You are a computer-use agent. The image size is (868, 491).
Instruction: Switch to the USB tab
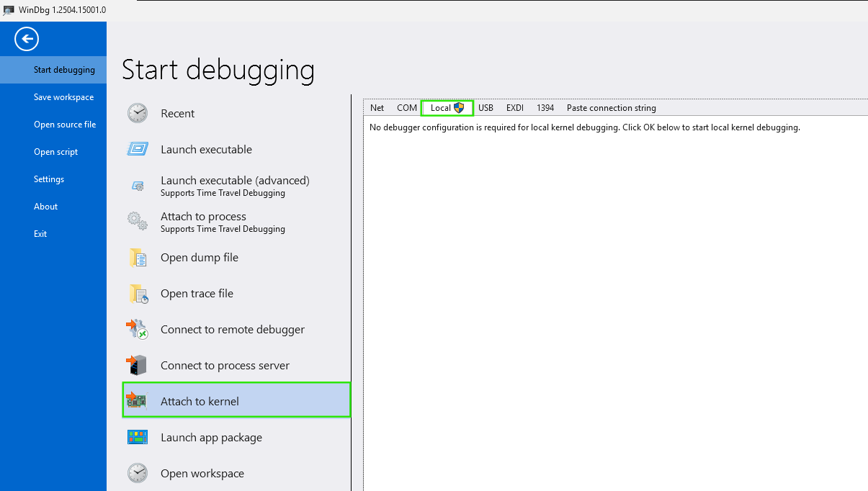coord(486,108)
